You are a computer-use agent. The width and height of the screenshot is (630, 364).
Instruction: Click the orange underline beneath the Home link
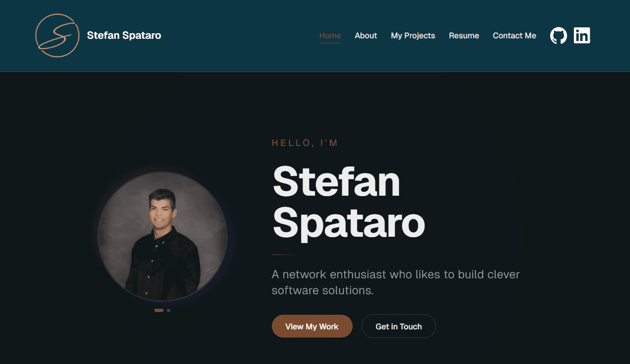click(330, 42)
